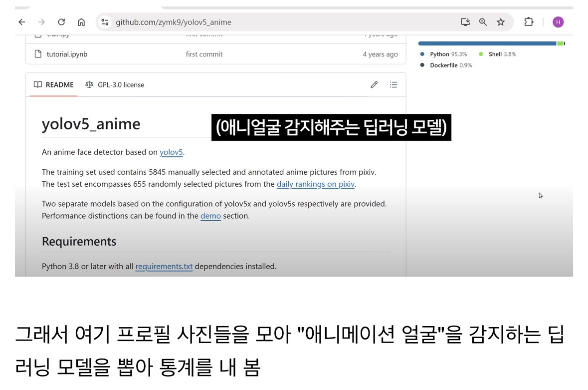Image resolution: width=588 pixels, height=390 pixels.
Task: Edit the README with the pencil icon
Action: [x=374, y=85]
